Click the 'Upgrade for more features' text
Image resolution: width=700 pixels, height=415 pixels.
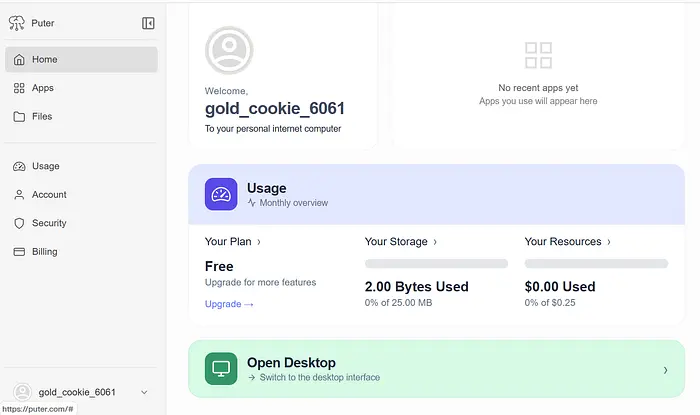[x=260, y=282]
